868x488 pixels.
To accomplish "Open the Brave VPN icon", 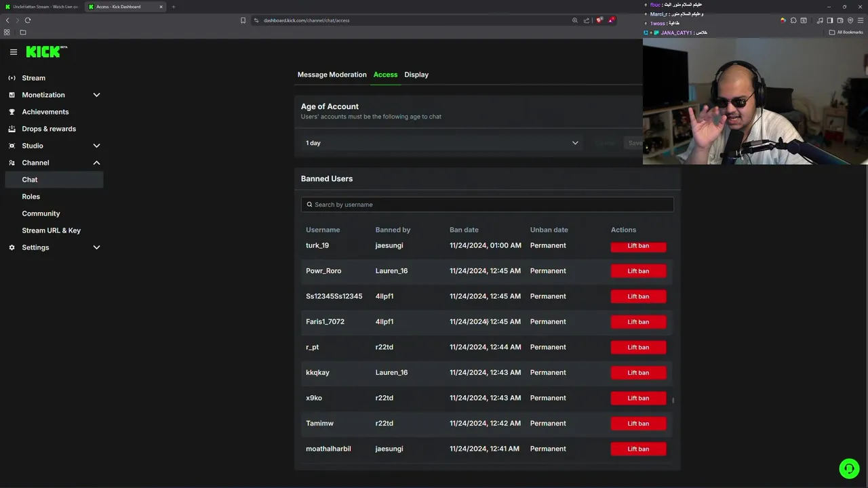I will [x=850, y=20].
